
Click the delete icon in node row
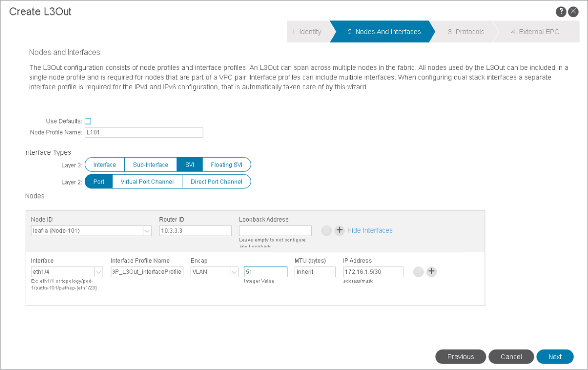tap(326, 230)
